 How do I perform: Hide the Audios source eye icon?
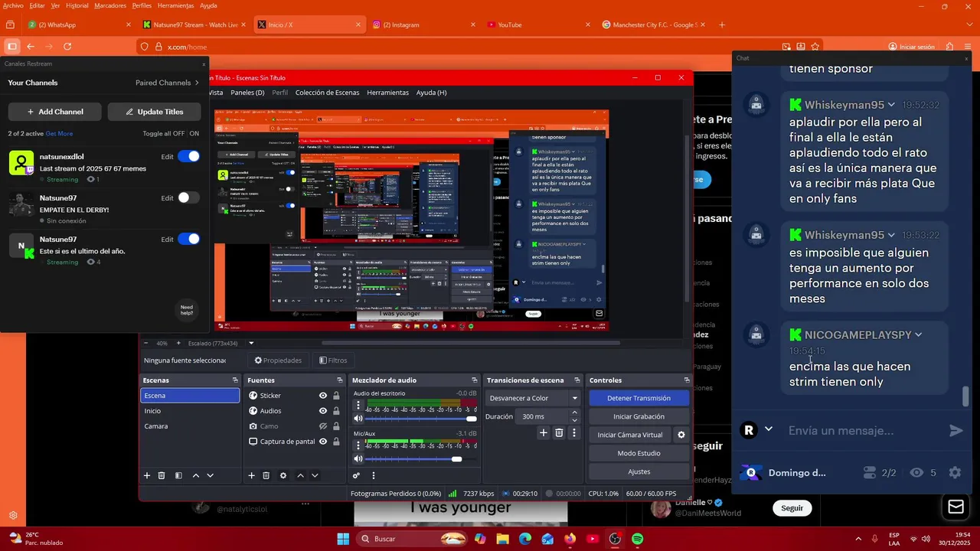tap(323, 411)
